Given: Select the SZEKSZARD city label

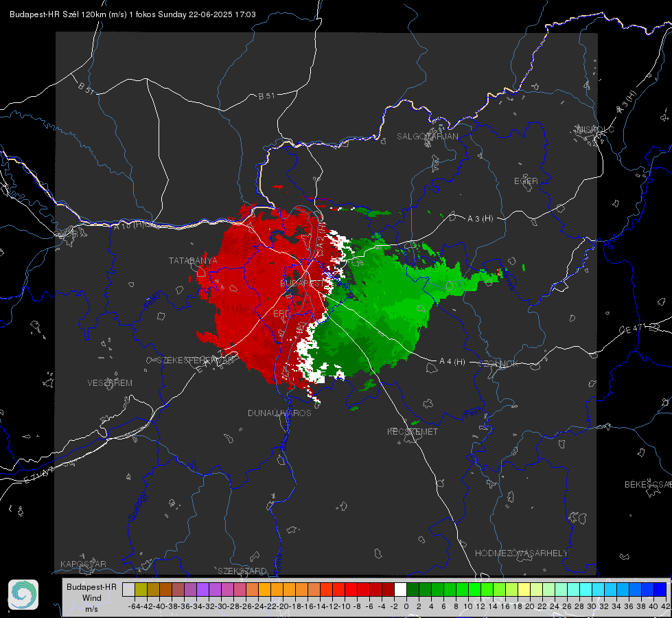Looking at the screenshot, I should coord(242,571).
